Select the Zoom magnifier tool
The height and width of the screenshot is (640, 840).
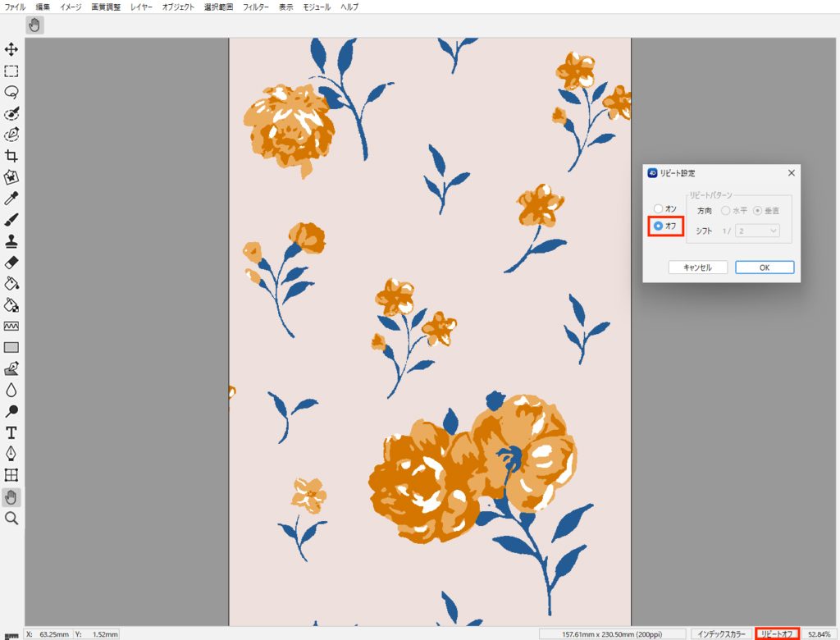coord(11,519)
